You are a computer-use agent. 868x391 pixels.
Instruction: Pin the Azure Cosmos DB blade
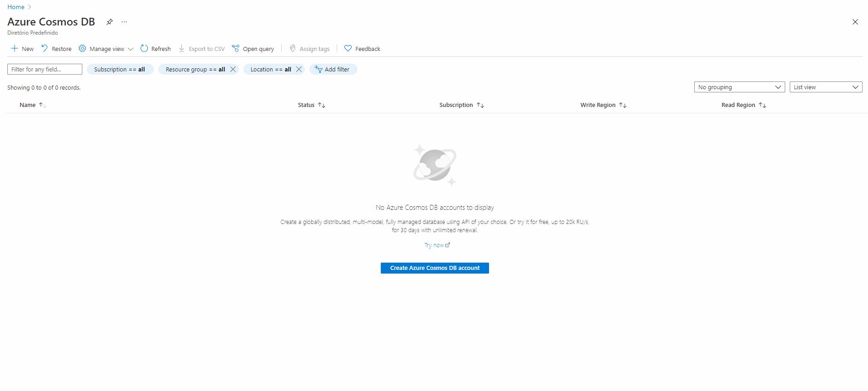109,22
